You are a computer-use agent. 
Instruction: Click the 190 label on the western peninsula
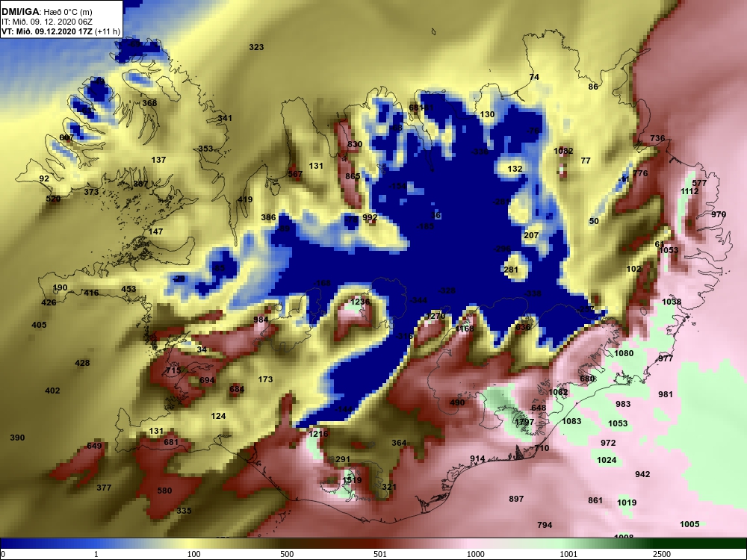click(x=60, y=287)
